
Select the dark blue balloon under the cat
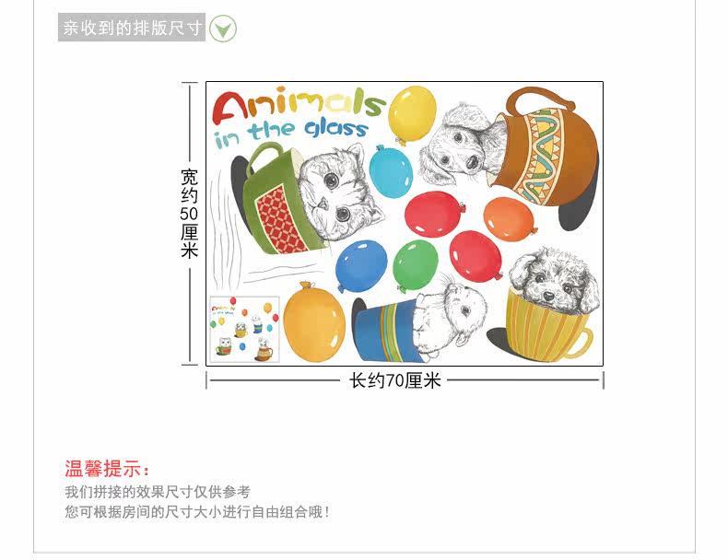[x=360, y=266]
